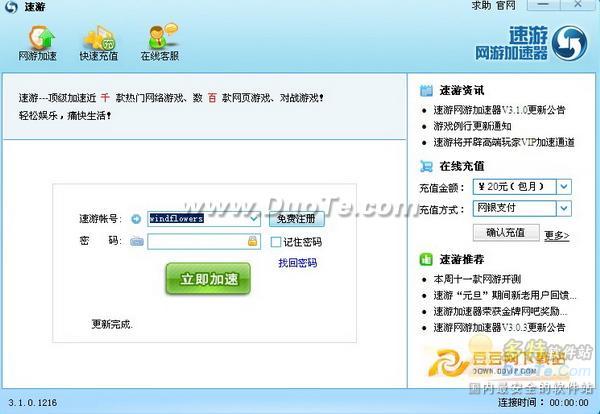Click the 找回密码 link
Viewport: 600px width, 414px height.
point(297,263)
